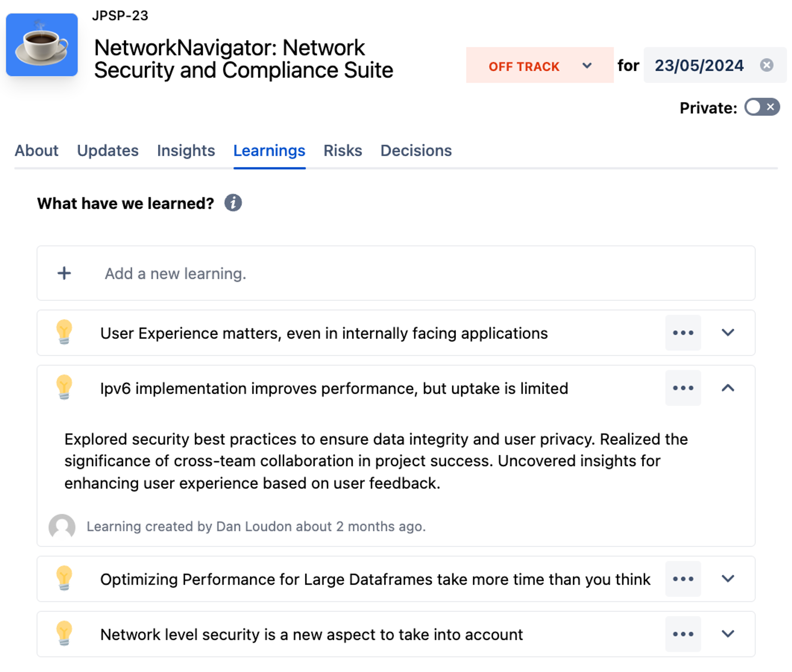Image resolution: width=792 pixels, height=672 pixels.
Task: Click the plus icon to add a learning
Action: 64,273
